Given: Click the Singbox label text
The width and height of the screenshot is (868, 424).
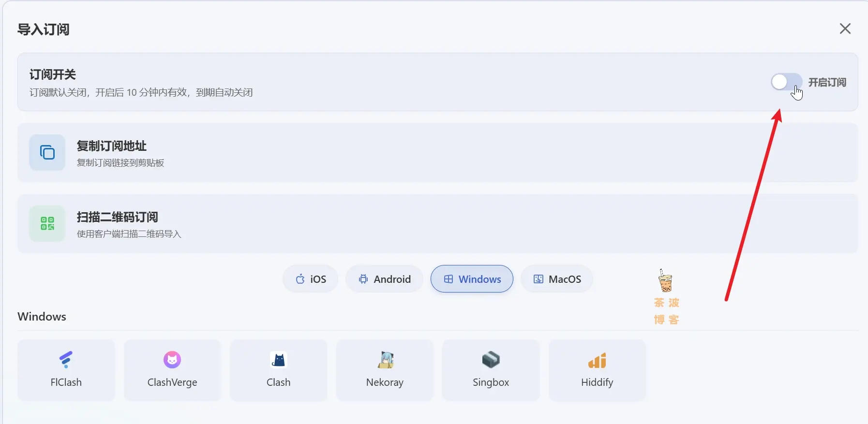Looking at the screenshot, I should click(491, 382).
